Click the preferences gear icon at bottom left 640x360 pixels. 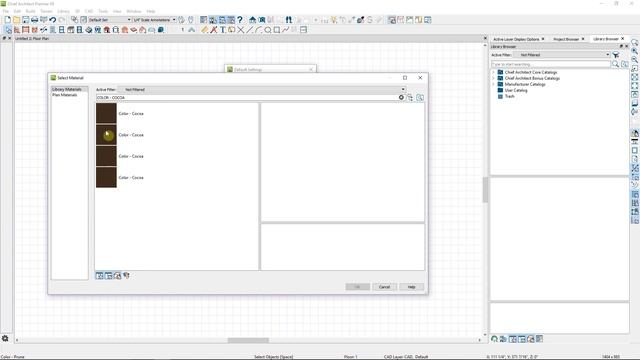coord(5,338)
